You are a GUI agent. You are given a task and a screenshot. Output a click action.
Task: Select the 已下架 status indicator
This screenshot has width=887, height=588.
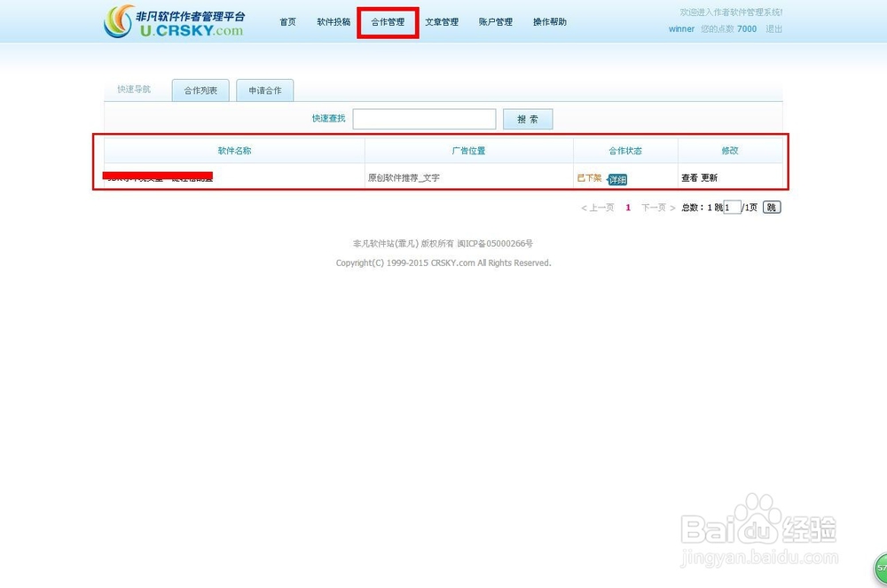pyautogui.click(x=588, y=177)
